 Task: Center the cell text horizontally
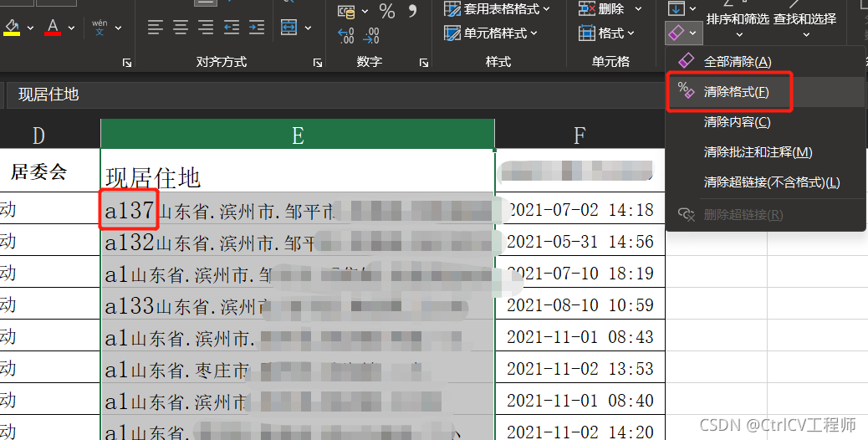181,27
